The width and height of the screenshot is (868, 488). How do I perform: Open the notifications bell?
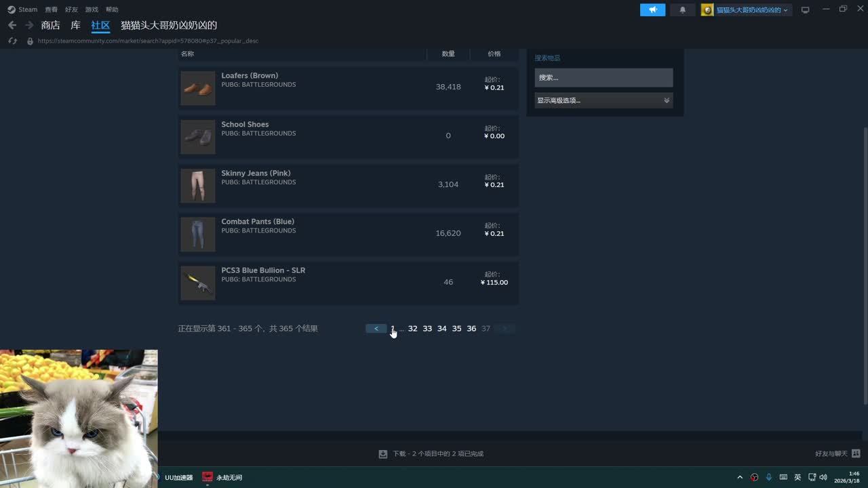tap(682, 9)
